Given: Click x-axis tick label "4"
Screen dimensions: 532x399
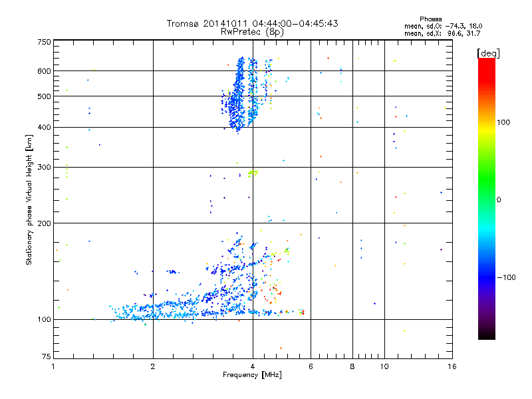Looking at the screenshot, I should point(253,366).
